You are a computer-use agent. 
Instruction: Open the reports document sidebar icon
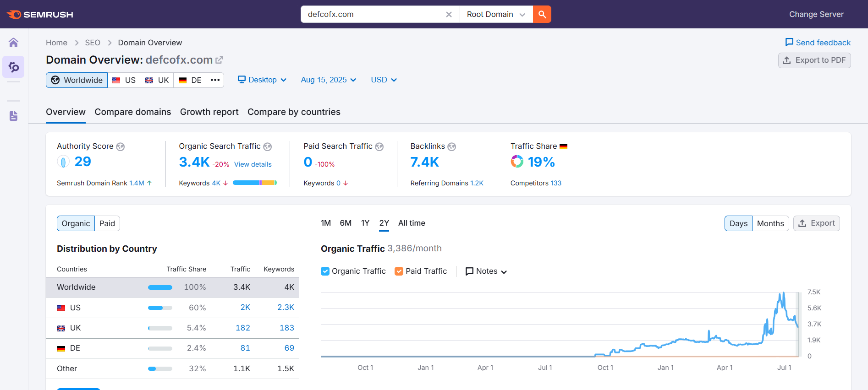(14, 116)
